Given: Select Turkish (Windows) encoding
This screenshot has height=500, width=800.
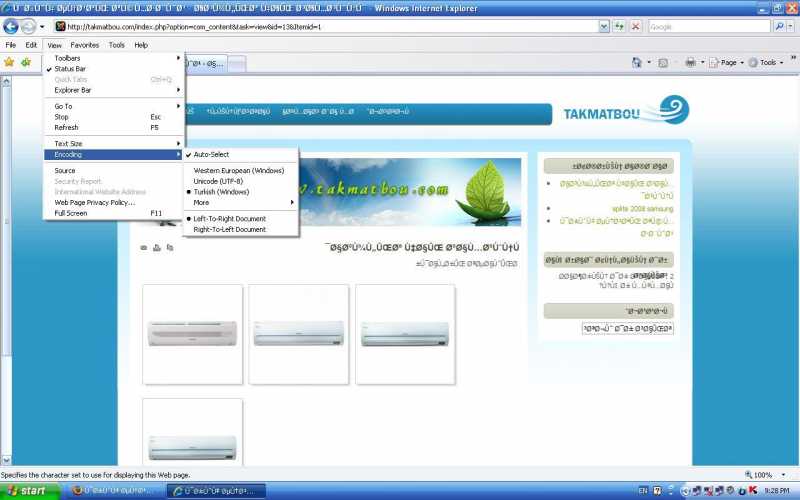Looking at the screenshot, I should point(221,192).
